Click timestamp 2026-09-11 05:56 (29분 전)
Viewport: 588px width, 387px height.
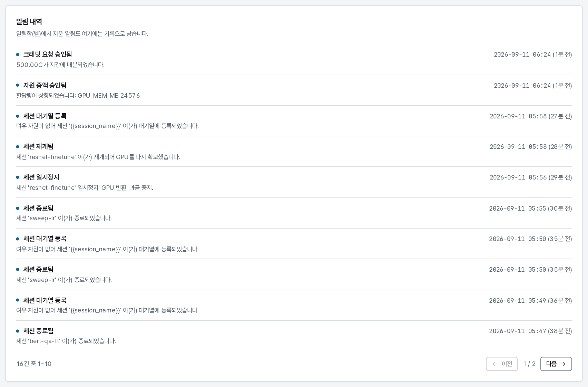[x=531, y=177]
